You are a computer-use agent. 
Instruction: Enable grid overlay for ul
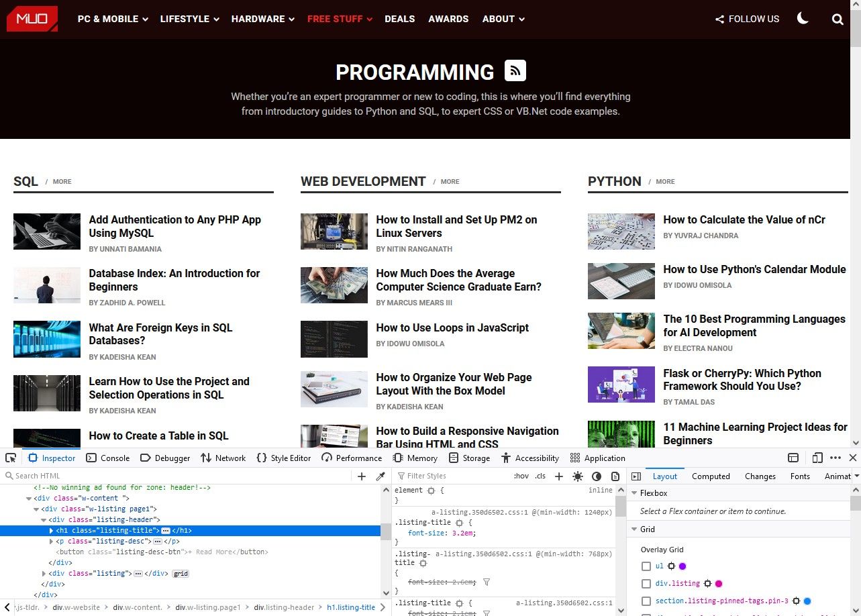coord(646,566)
